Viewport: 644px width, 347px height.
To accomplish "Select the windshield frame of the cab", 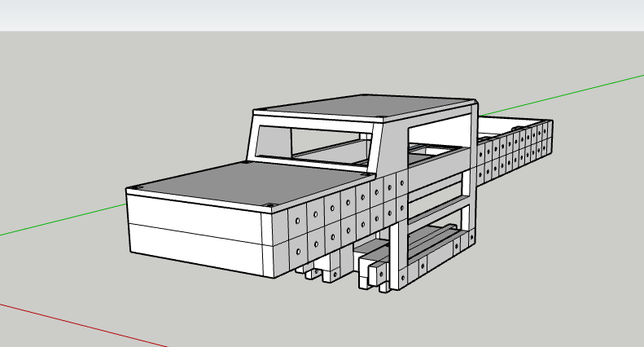I will 315,143.
